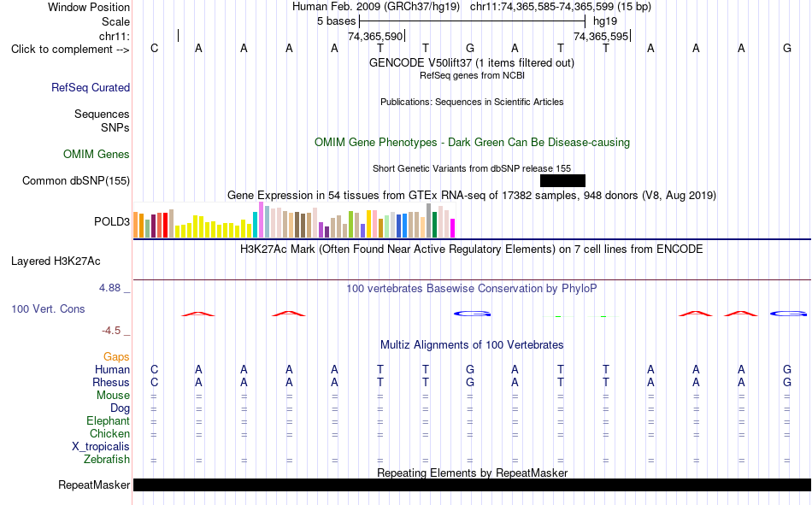Viewport: 812px width, 505px height.
Task: Click the 74,365,595 position marker
Action: (x=601, y=36)
